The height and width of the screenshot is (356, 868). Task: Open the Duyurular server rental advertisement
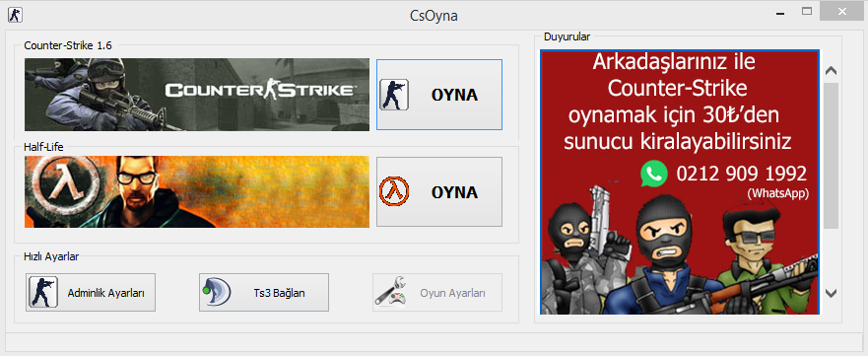coord(680,182)
